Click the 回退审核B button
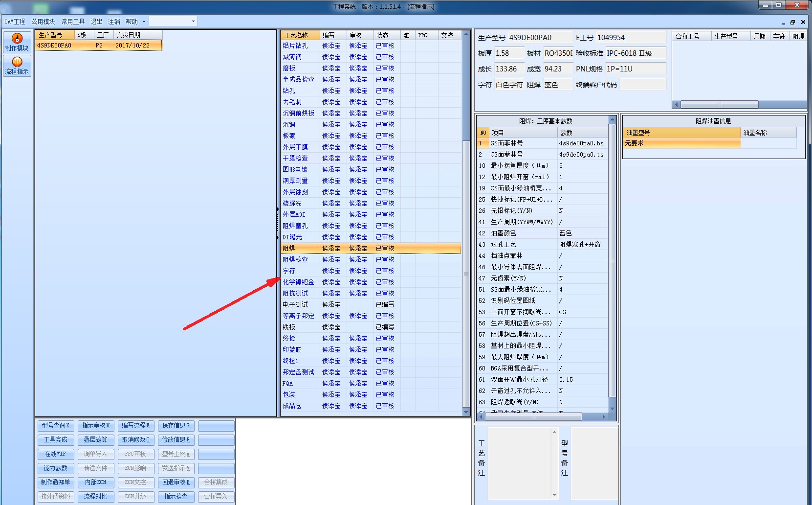The width and height of the screenshot is (812, 505). (x=176, y=482)
